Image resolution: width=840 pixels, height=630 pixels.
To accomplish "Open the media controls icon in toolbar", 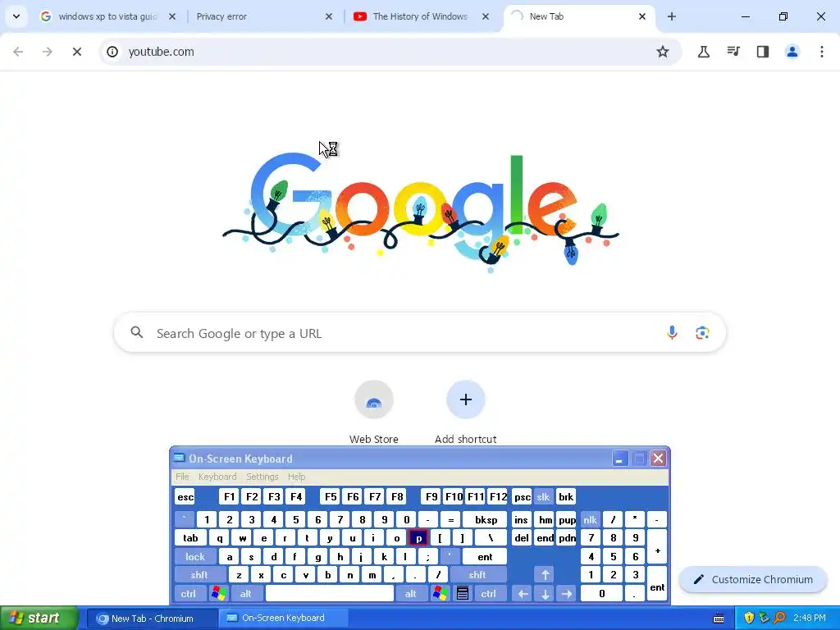I will 733,52.
